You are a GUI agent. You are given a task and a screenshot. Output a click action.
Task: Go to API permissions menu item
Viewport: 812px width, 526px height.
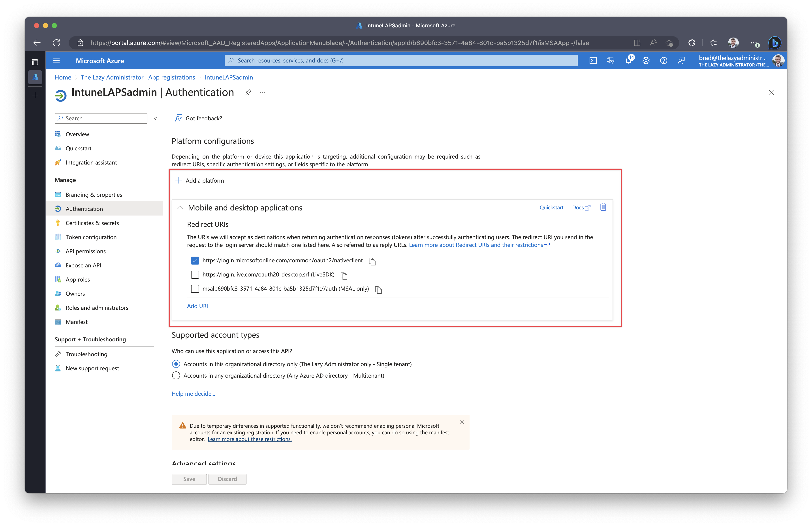click(86, 251)
